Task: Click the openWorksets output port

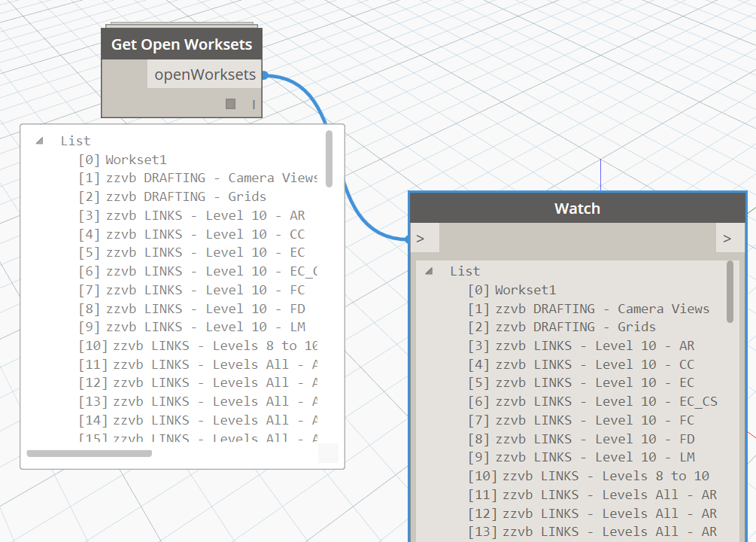Action: point(205,75)
